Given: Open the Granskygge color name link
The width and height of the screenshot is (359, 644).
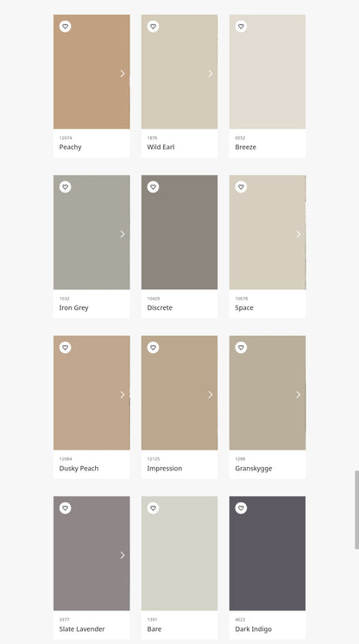Looking at the screenshot, I should click(x=254, y=469).
